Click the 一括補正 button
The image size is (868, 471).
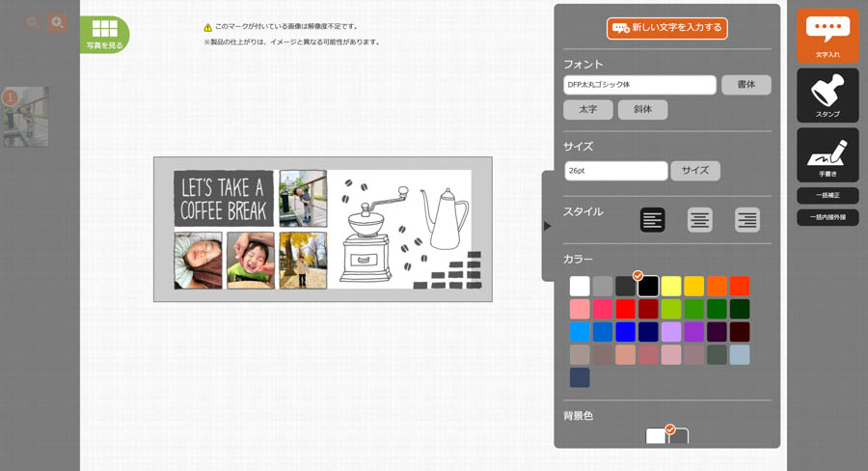827,196
